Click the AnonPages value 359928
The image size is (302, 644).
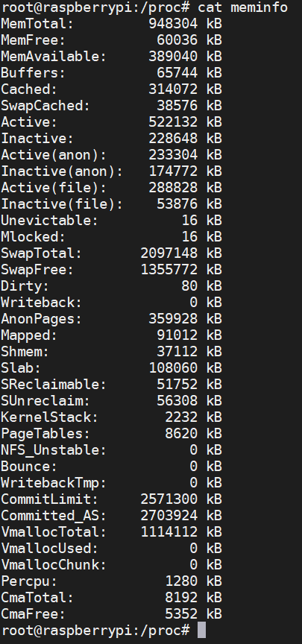point(173,319)
